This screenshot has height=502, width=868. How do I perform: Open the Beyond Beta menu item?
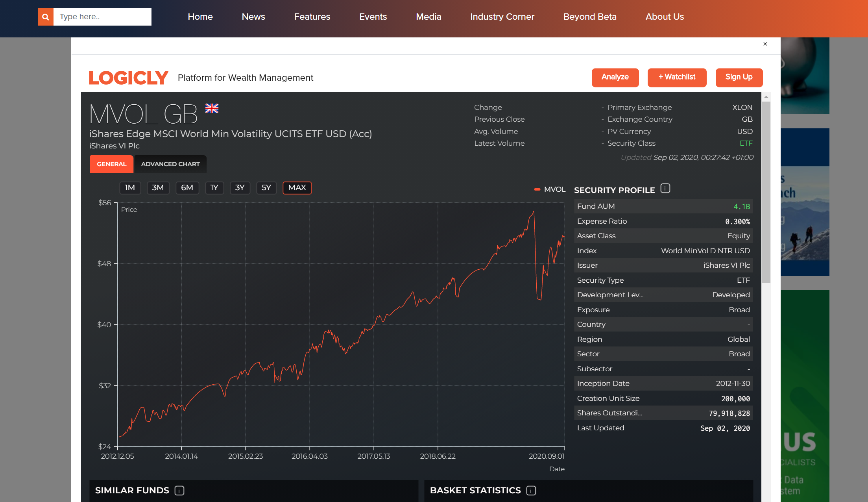pyautogui.click(x=590, y=17)
